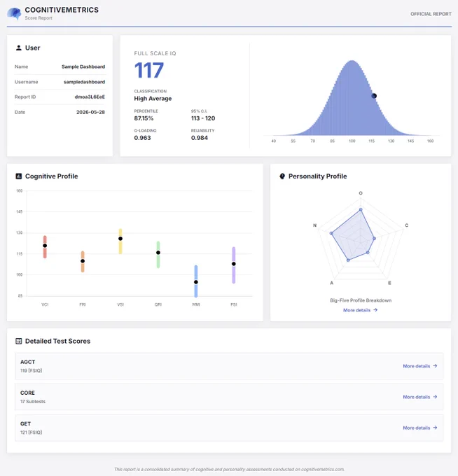
Task: Click the date 2026-05-28
Action: tap(90, 112)
